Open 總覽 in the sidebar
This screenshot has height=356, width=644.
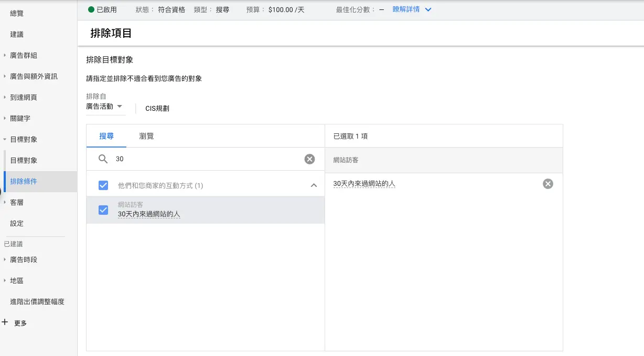[17, 13]
